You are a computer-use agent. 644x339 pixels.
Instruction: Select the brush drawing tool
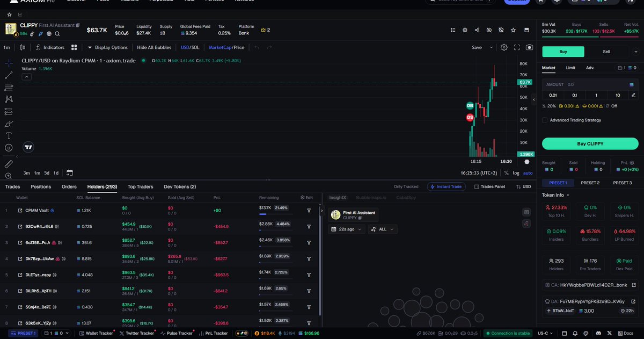click(9, 124)
